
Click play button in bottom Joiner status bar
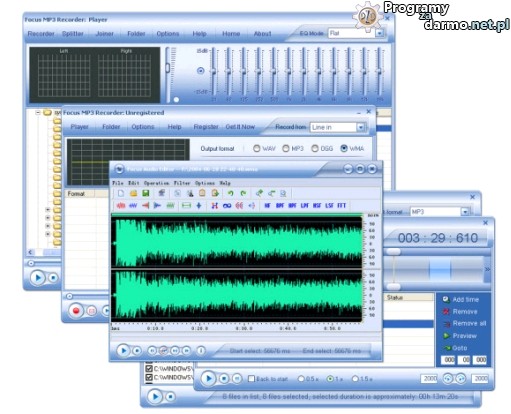point(155,397)
